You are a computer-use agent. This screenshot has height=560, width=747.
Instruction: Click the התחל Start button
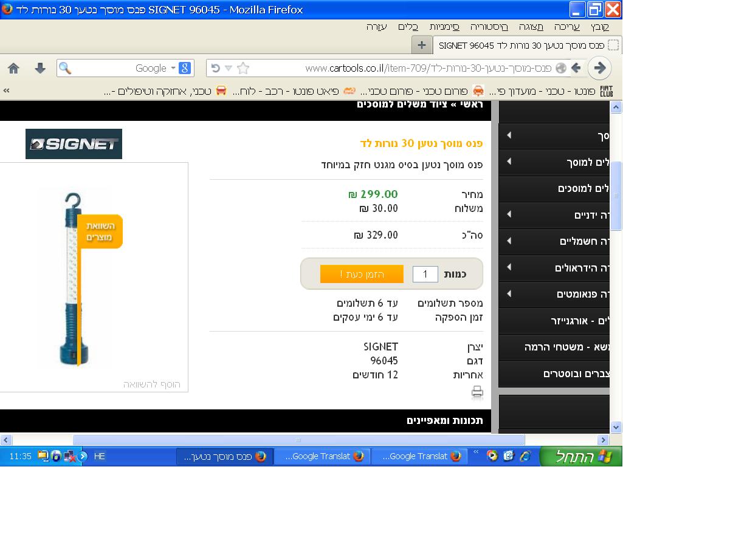[x=581, y=456]
